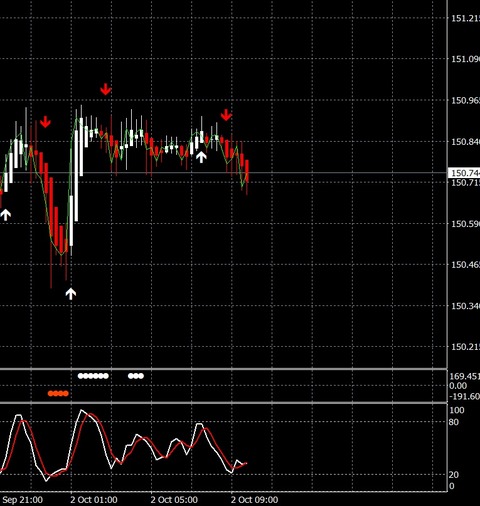Click the 150.84 price axis label
Viewport: 480px width, 506px height.
pos(465,142)
